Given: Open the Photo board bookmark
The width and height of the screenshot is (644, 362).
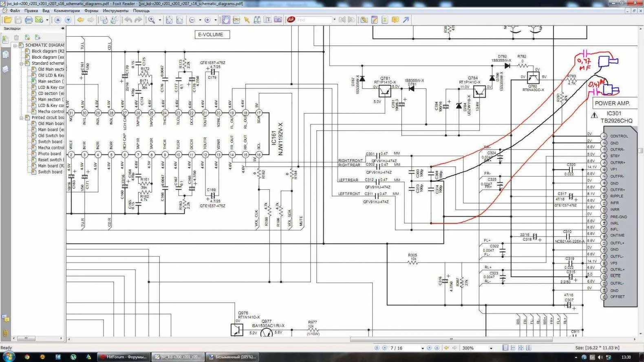Looking at the screenshot, I should tap(49, 154).
